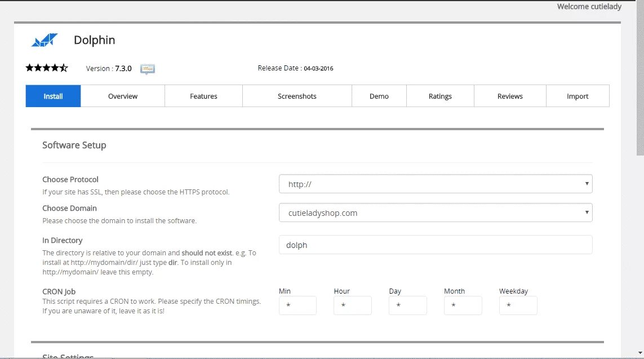Focus the In Directory field containing dolph
Image resolution: width=644 pixels, height=359 pixels.
pyautogui.click(x=436, y=245)
